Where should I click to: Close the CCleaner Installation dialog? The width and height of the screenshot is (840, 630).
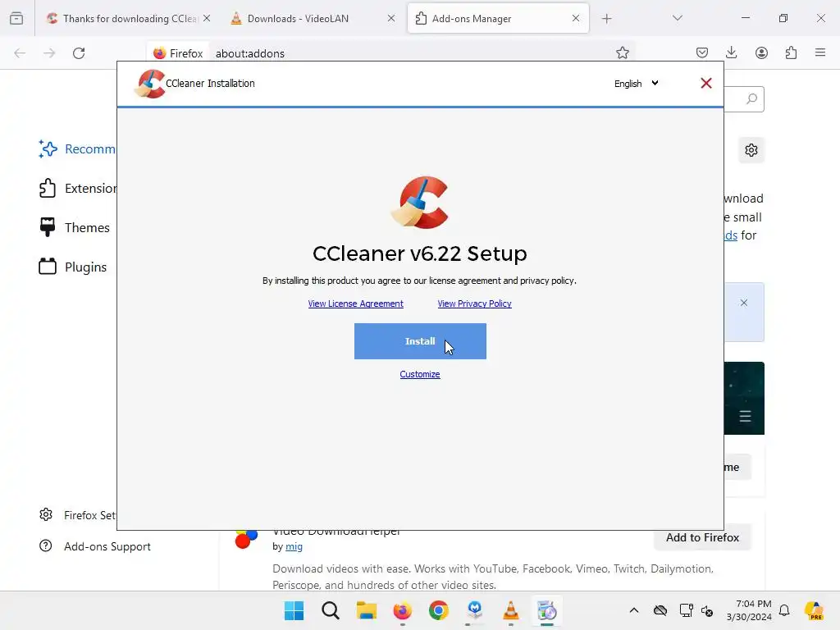point(706,83)
